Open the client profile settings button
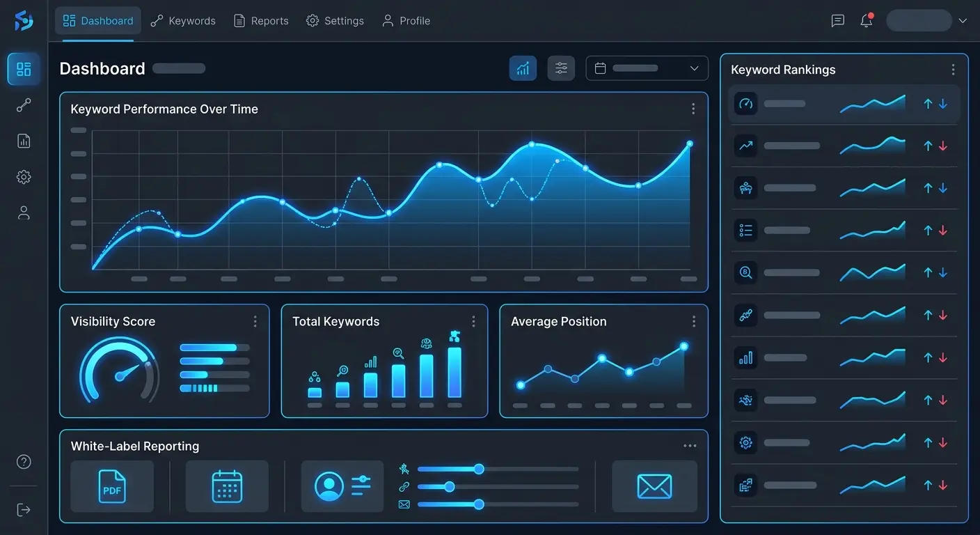The image size is (980, 535). point(342,486)
